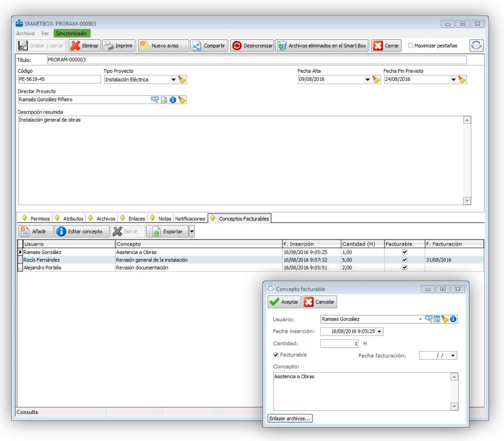504x441 pixels.
Task: Click the Compartir share icon
Action: pos(197,46)
